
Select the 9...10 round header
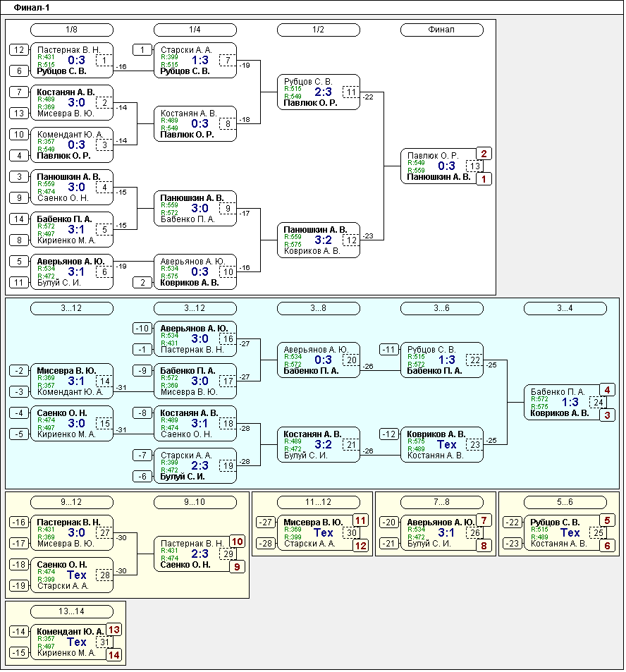tap(195, 502)
